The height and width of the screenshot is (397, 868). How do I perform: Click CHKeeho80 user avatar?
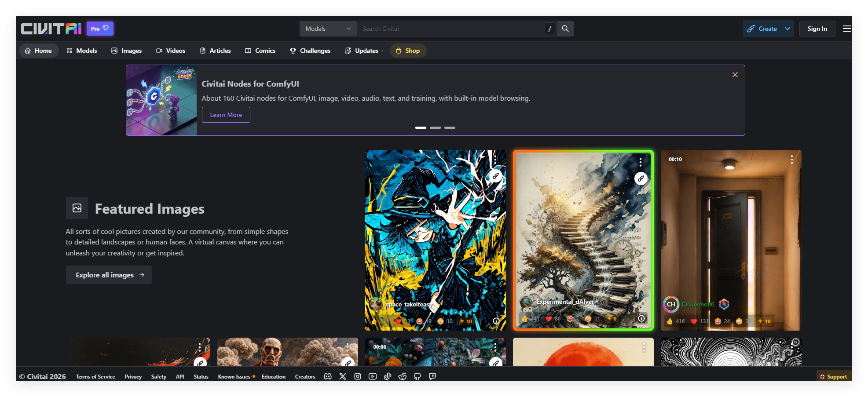[671, 304]
